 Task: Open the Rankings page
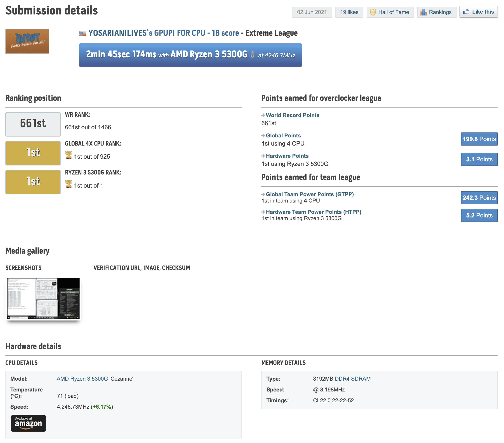pos(437,12)
